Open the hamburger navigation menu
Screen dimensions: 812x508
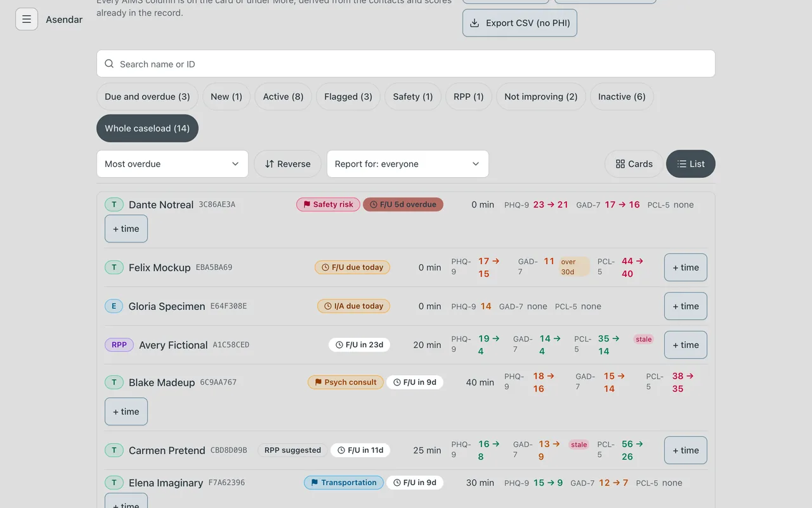(27, 19)
